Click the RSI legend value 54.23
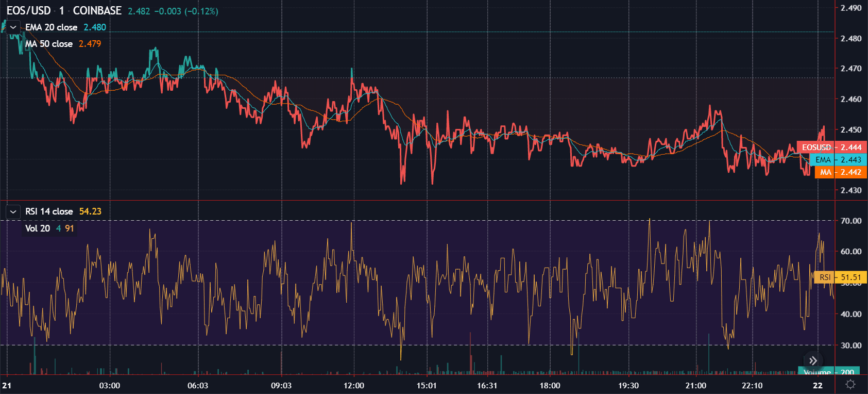Image resolution: width=868 pixels, height=394 pixels. tap(91, 211)
